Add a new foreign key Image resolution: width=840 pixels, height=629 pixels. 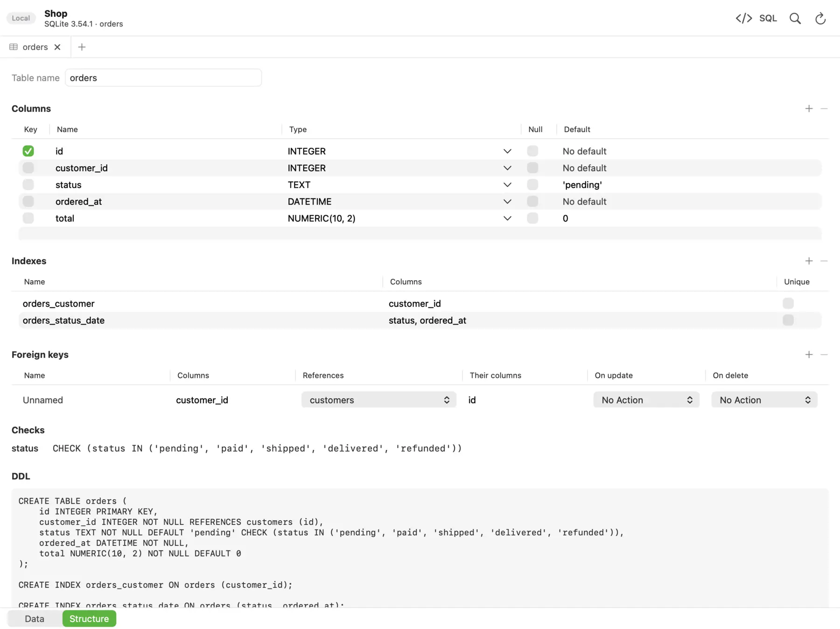[809, 354]
